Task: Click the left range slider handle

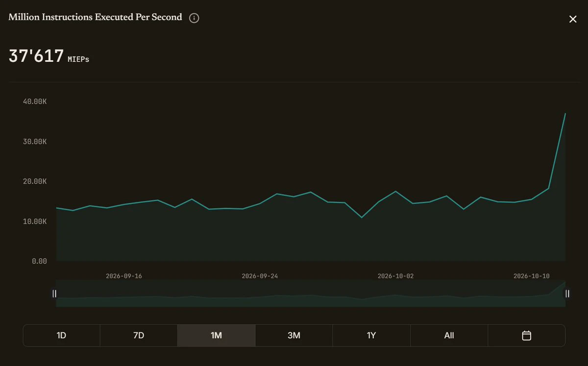Action: click(x=54, y=293)
